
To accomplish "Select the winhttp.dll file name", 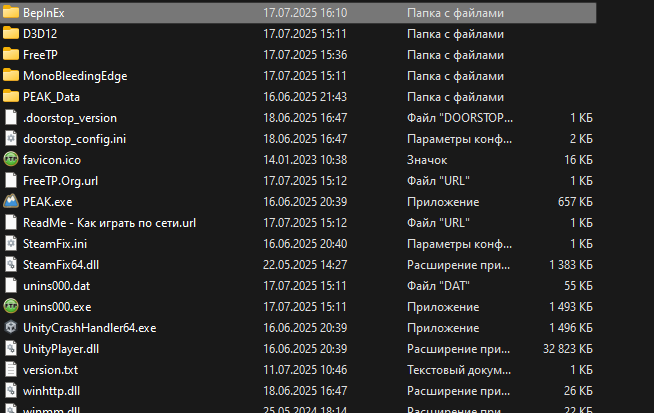I will 51,391.
